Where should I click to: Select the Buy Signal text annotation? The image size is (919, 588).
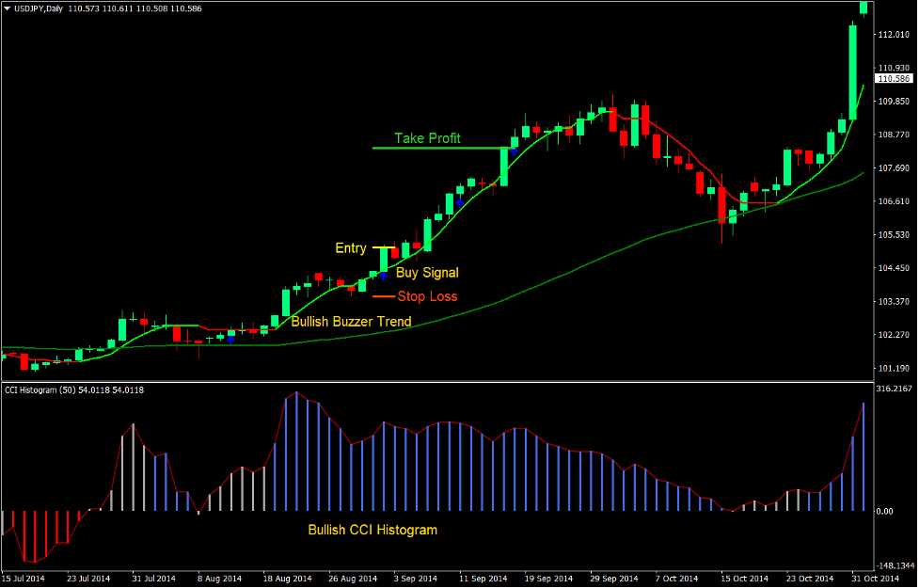(x=427, y=273)
